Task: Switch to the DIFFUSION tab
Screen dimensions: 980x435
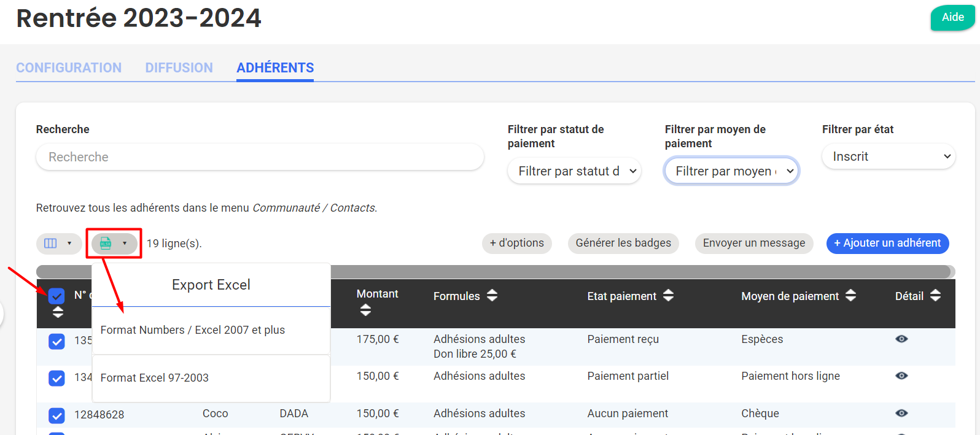Action: (x=179, y=67)
